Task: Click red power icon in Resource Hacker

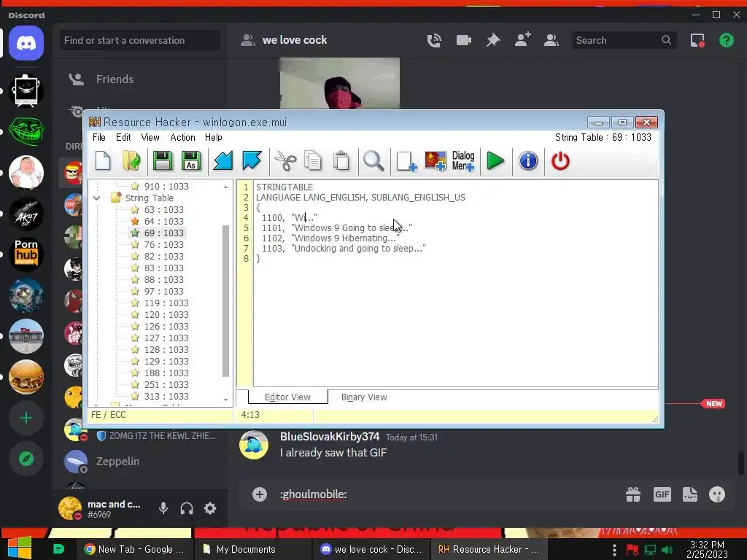Action: (560, 161)
